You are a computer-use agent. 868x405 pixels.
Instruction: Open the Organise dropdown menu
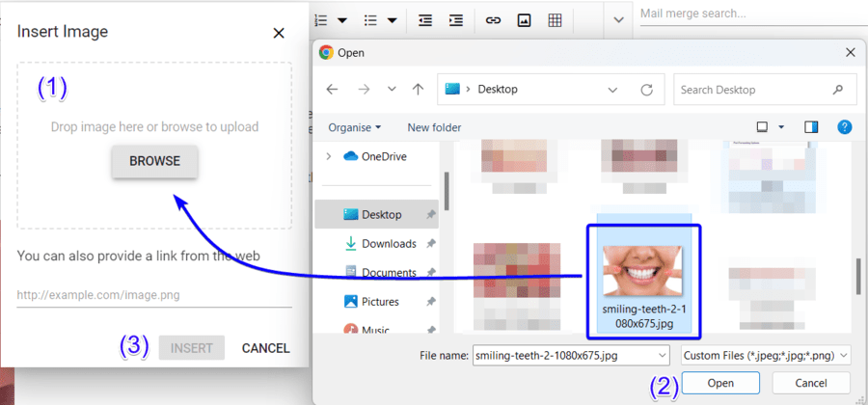(x=354, y=127)
